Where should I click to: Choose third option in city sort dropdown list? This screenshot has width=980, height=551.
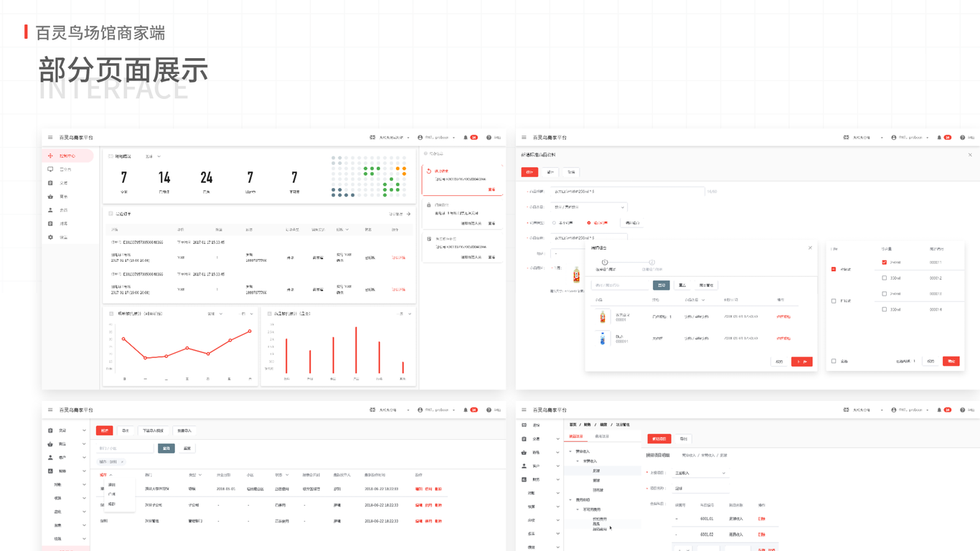[x=112, y=504]
